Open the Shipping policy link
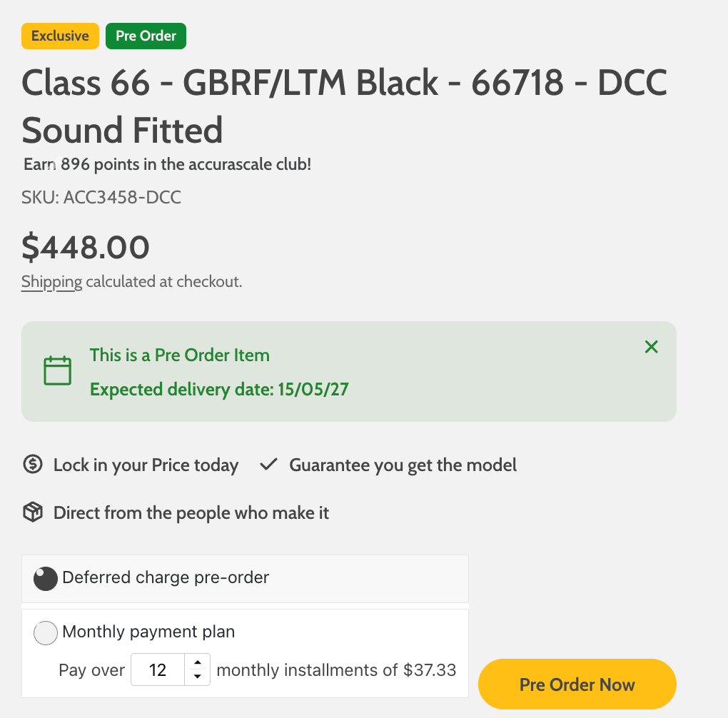This screenshot has height=718, width=728. tap(51, 282)
